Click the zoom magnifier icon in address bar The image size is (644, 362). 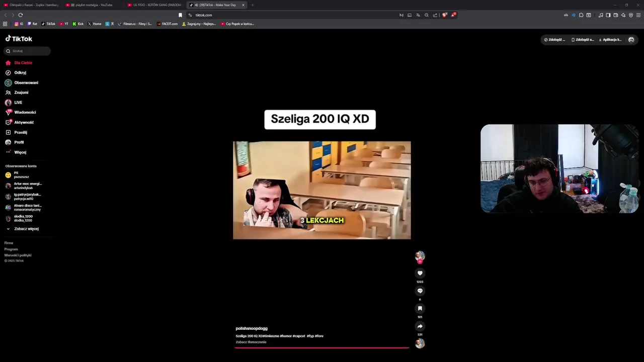426,15
